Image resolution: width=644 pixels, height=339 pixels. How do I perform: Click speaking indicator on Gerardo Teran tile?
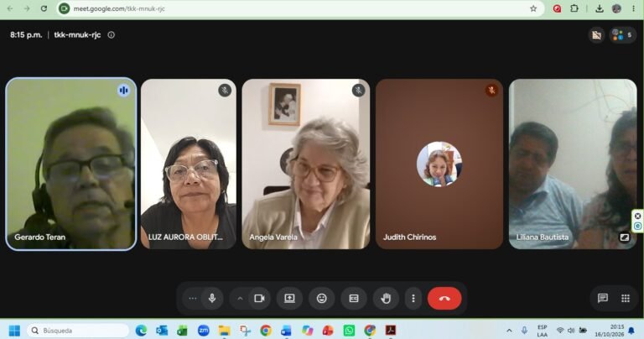pos(123,90)
